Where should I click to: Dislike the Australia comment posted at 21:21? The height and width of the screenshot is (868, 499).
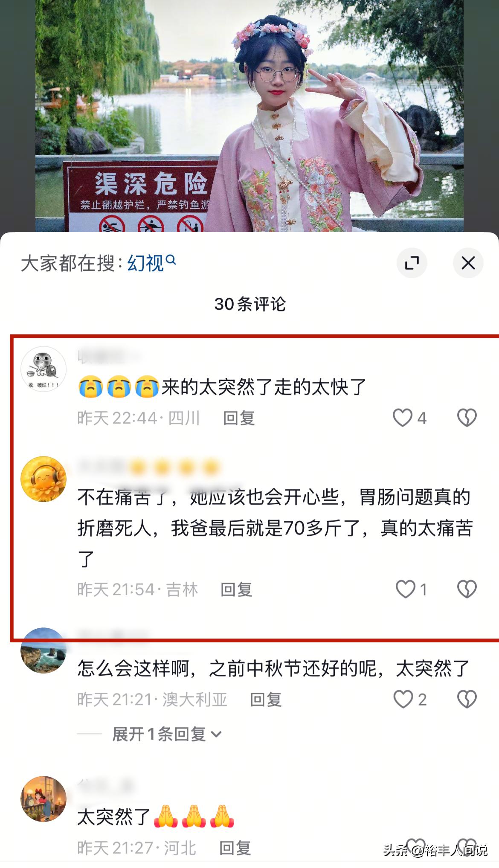point(467,700)
